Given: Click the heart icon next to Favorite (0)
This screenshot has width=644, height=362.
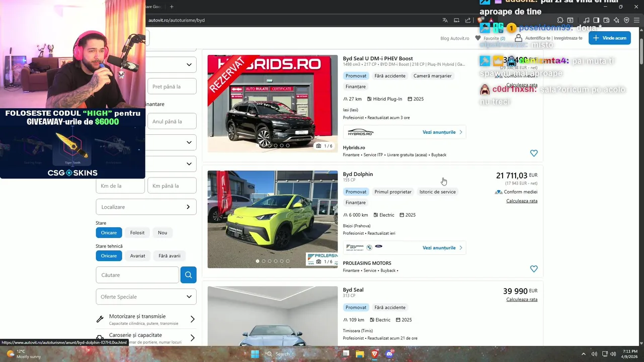Looking at the screenshot, I should (478, 38).
